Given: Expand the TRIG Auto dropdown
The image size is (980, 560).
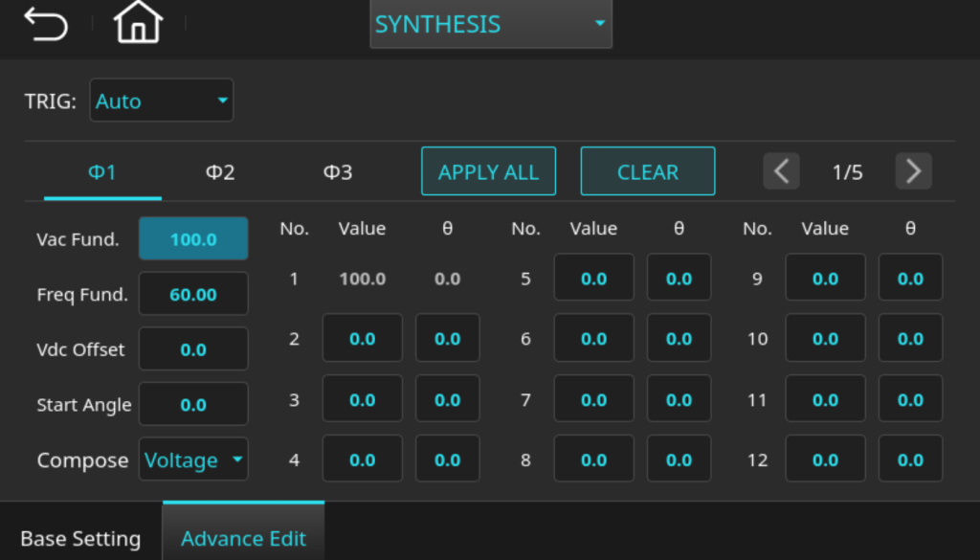Looking at the screenshot, I should pyautogui.click(x=161, y=101).
